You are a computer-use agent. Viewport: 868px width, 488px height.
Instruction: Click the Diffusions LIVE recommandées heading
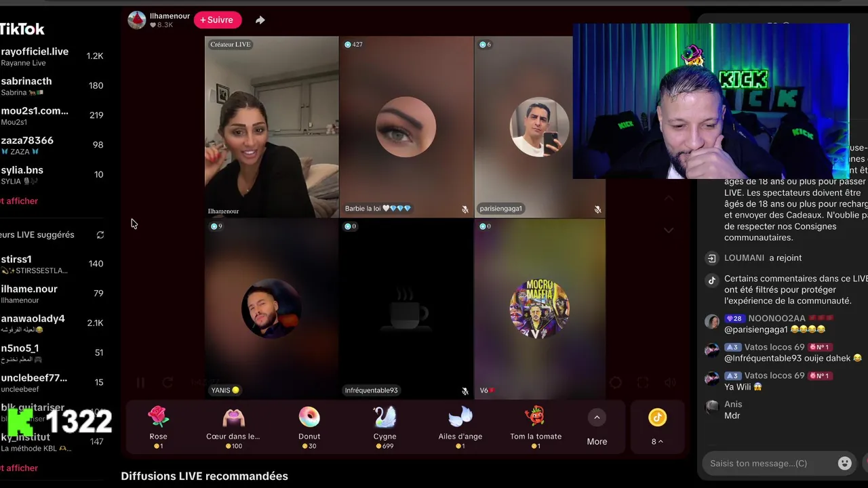tap(204, 476)
